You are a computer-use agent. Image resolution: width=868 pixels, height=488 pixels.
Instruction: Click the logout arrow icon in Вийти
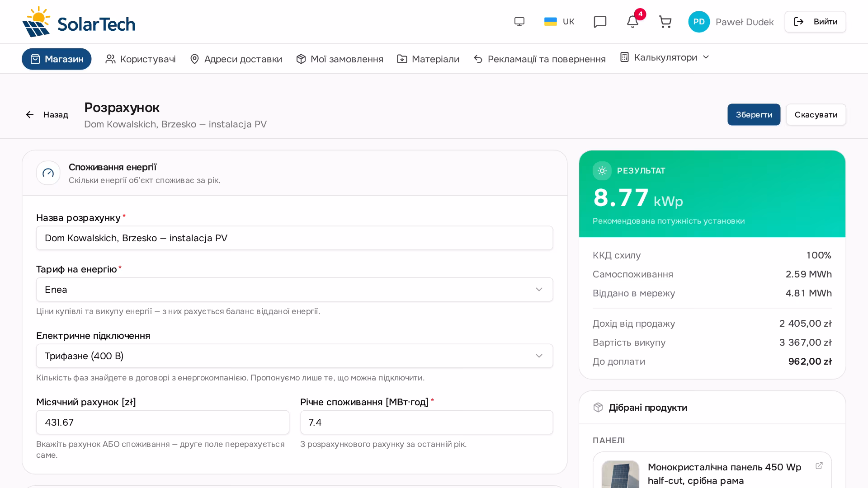(799, 22)
